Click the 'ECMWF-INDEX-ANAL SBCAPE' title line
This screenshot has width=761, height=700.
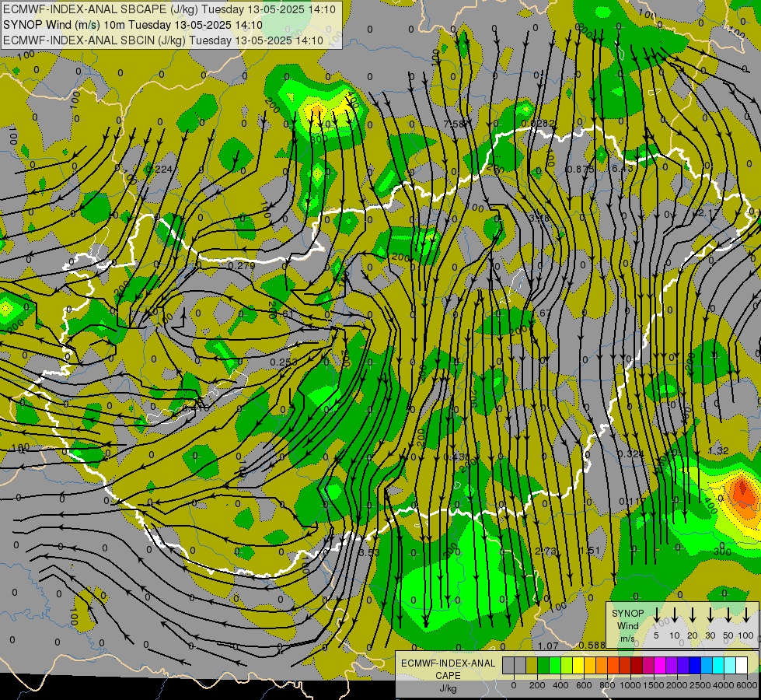[169, 9]
